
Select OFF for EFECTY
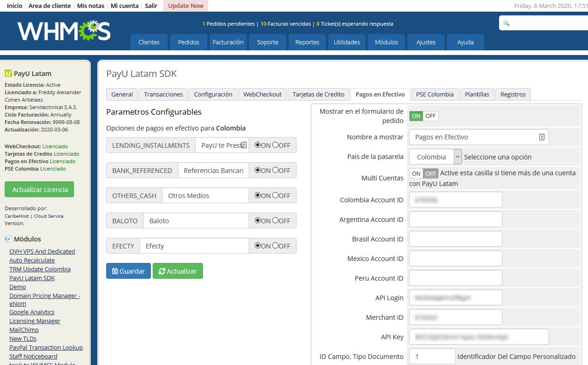275,246
